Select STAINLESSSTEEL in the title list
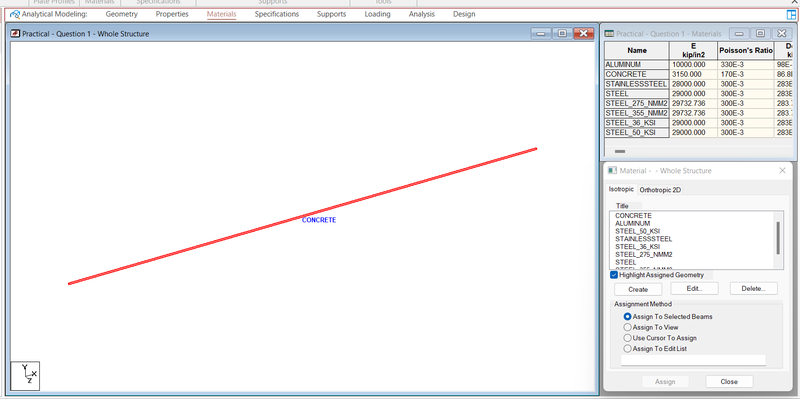 click(x=643, y=239)
